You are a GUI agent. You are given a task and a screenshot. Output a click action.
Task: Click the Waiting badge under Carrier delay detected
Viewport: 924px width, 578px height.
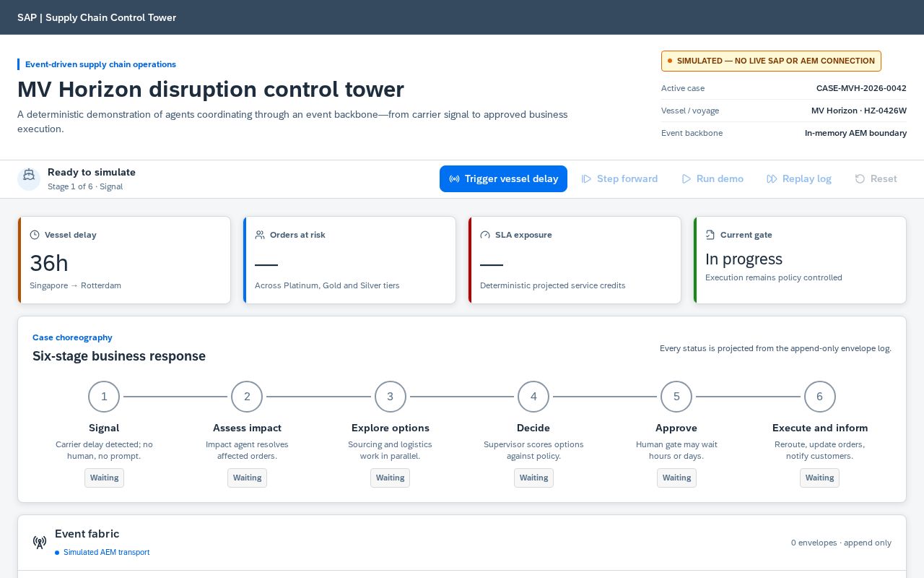pyautogui.click(x=104, y=478)
